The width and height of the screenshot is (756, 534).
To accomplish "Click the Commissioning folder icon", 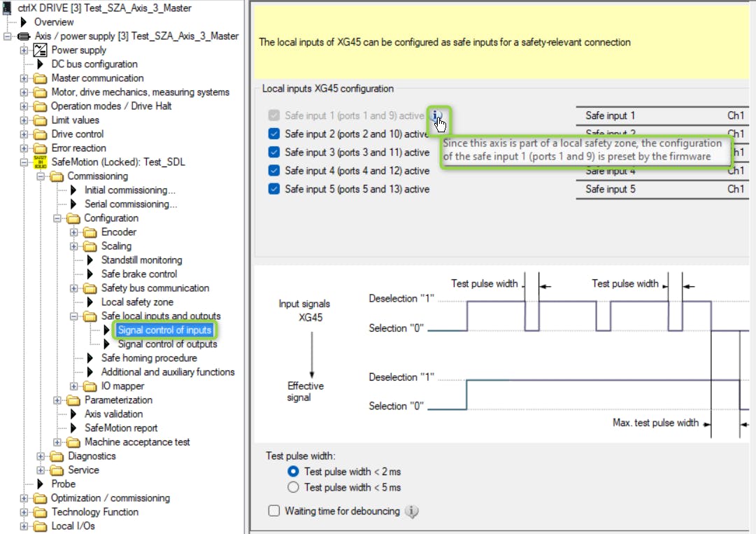I will (57, 176).
